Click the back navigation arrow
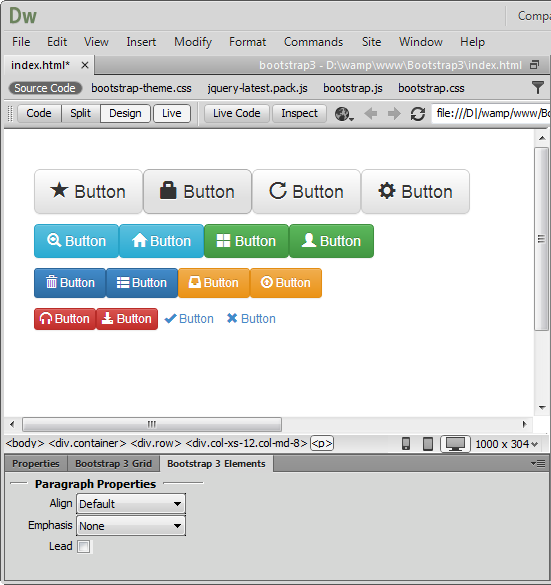Screen dimensions: 551x585 (370, 113)
